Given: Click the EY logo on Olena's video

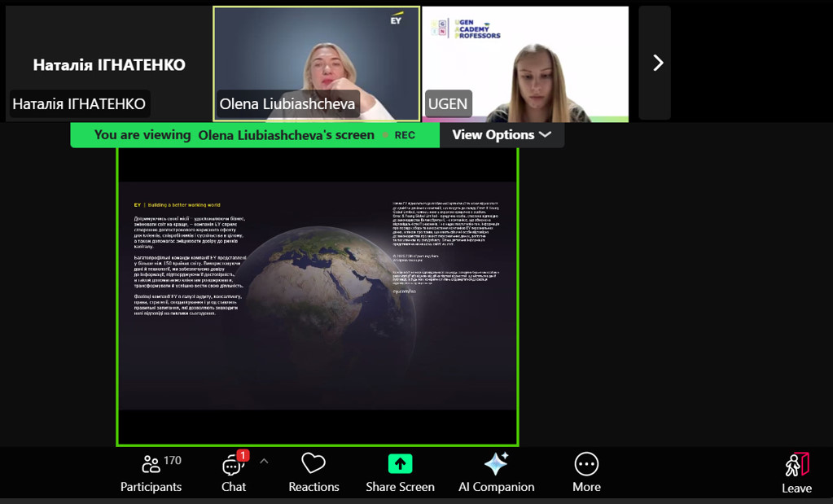Looking at the screenshot, I should (397, 18).
